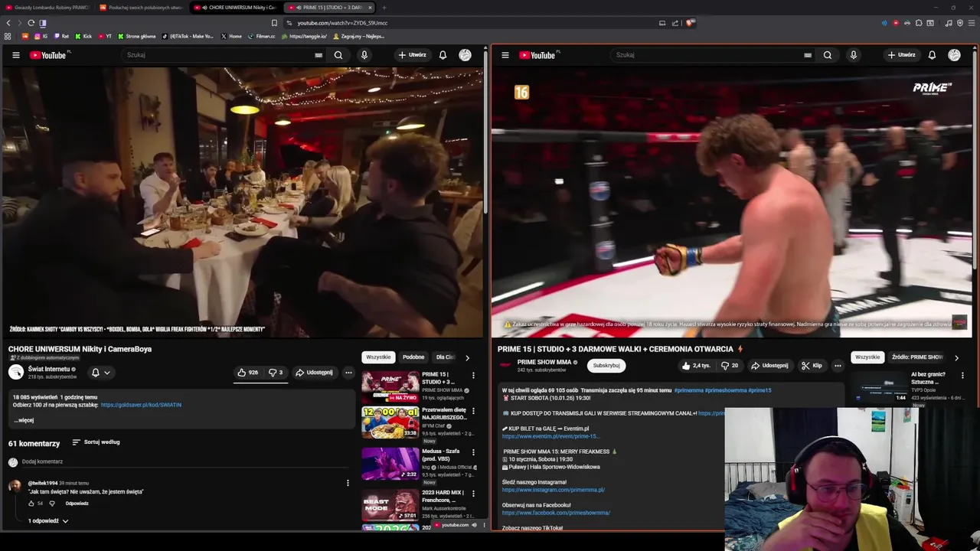Viewport: 980px width, 551px height.
Task: Like the PRIME 15 stream (2,4 tys.)
Action: 697,366
